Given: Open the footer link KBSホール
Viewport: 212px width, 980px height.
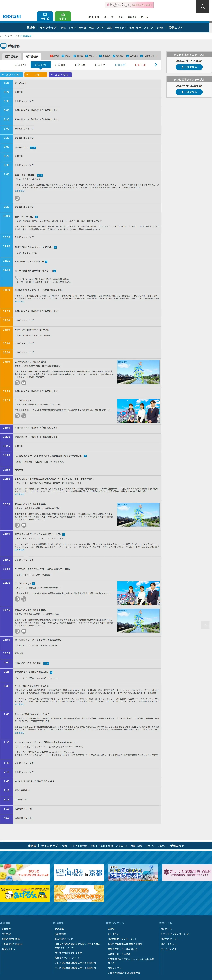Looking at the screenshot, I should coord(166,929).
